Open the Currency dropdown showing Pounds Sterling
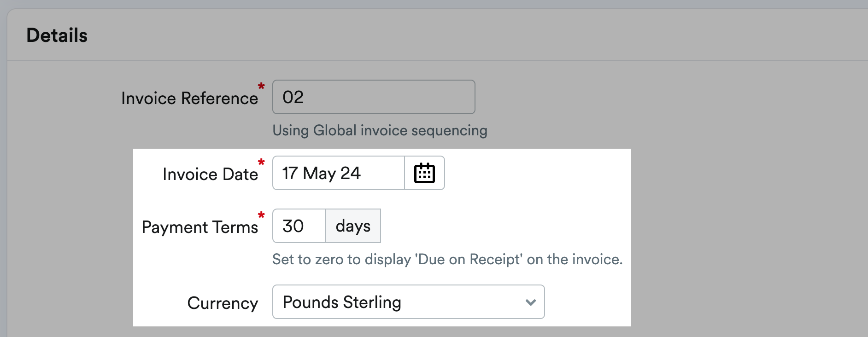Image resolution: width=868 pixels, height=337 pixels. (x=409, y=302)
